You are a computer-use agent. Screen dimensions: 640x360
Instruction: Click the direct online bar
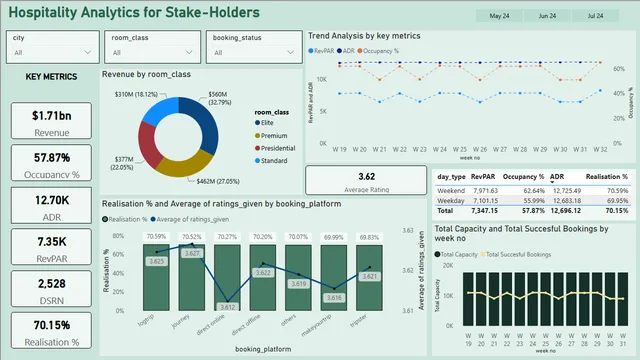pos(227,278)
